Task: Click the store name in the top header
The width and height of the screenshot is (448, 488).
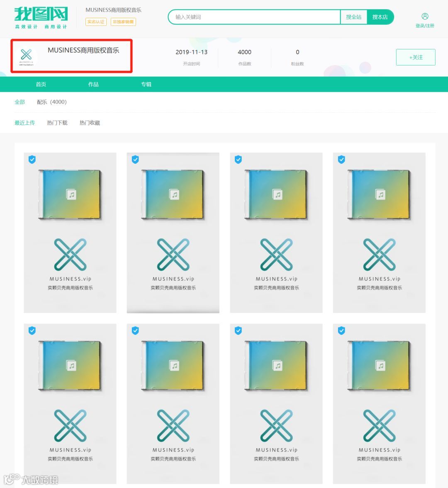Action: point(113,10)
